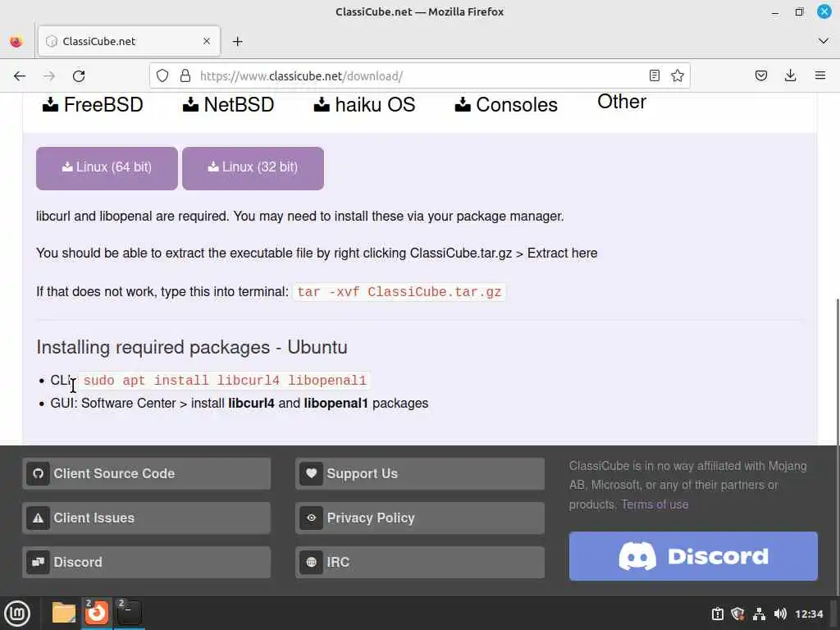
Task: Open Firefox View icon
Action: pyautogui.click(x=16, y=41)
